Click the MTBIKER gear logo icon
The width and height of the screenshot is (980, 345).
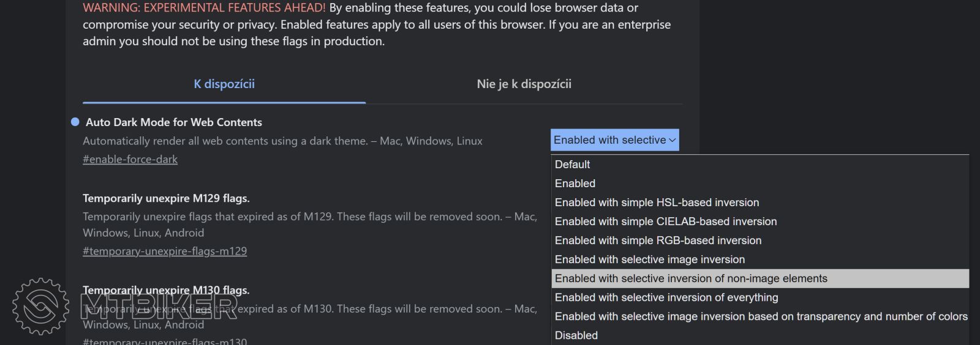pos(40,306)
